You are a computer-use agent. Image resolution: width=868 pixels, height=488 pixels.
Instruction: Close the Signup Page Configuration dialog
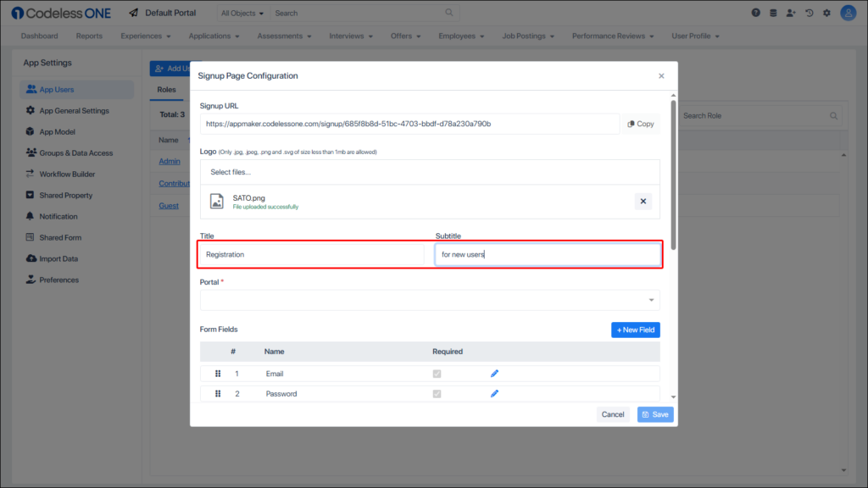point(661,75)
